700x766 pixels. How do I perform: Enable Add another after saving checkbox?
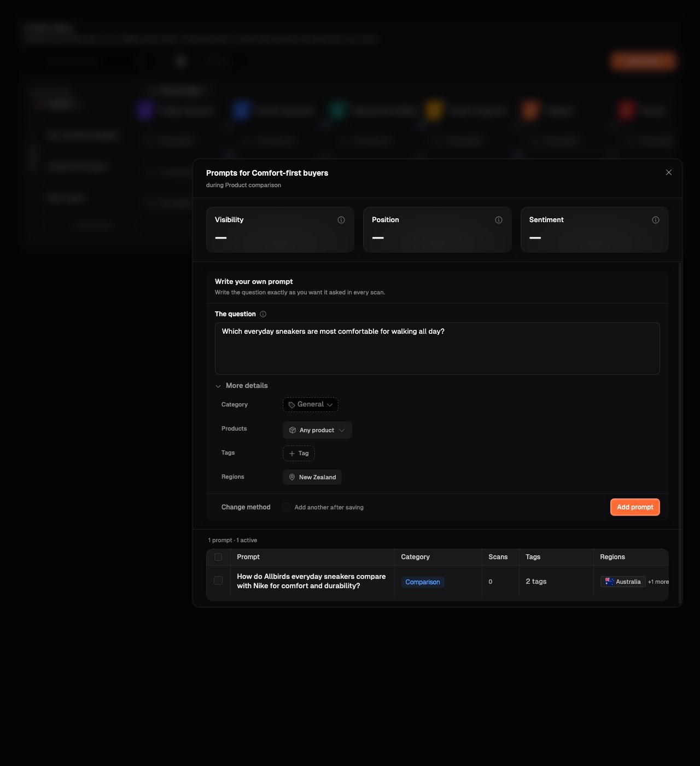click(286, 507)
